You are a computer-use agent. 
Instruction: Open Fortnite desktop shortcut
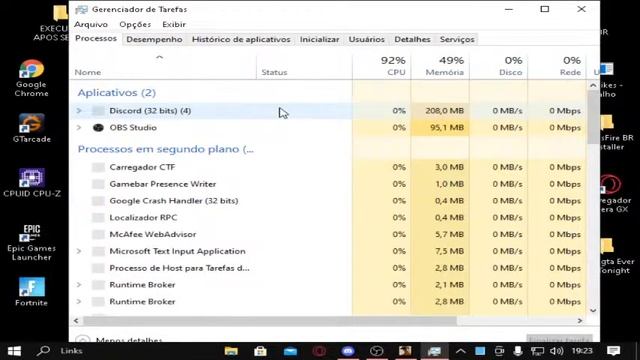click(x=31, y=292)
